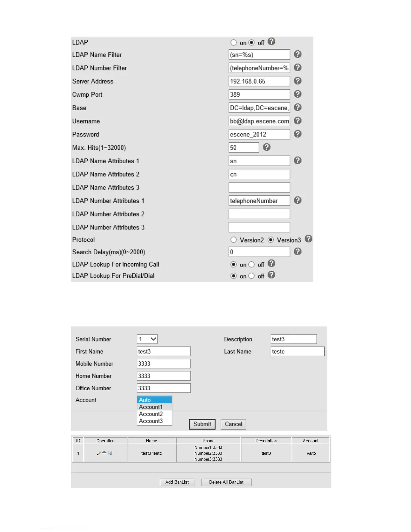Open help for LDAP Lookup For PreDial/Dial
The height and width of the screenshot is (532, 411).
click(x=271, y=275)
